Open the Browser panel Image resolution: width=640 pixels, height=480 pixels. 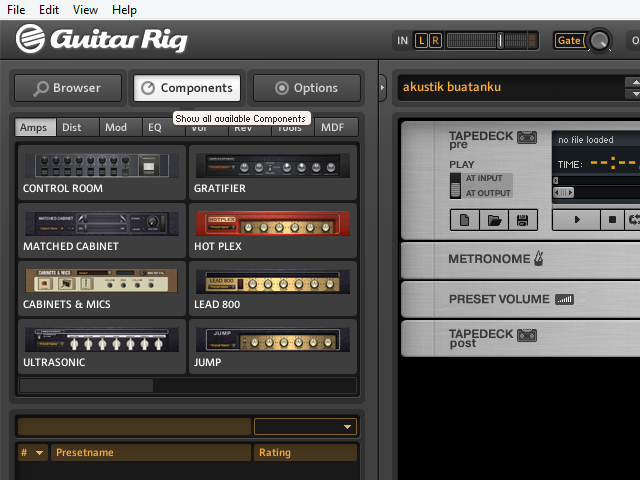[x=68, y=88]
